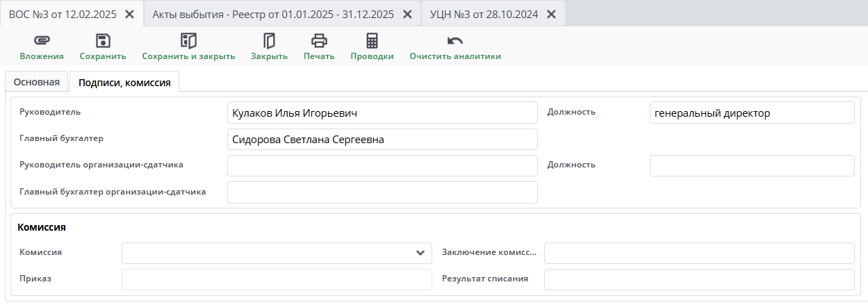868x305 pixels.
Task: Click the Сохранить и закрыть icon
Action: (188, 40)
